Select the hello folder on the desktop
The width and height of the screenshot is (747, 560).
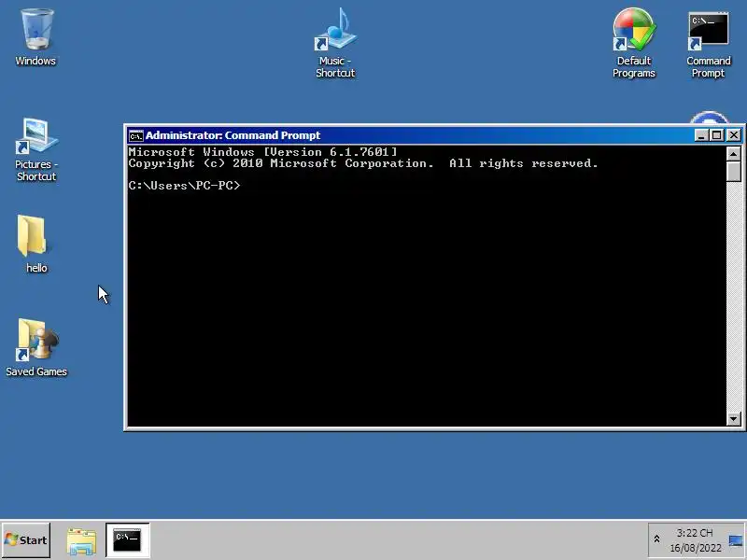[x=36, y=244]
